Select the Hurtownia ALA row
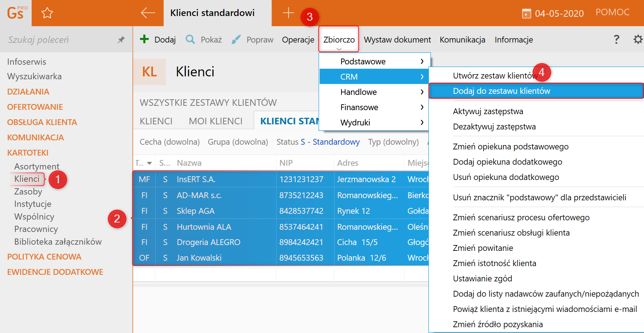Image resolution: width=644 pixels, height=333 pixels. click(281, 227)
